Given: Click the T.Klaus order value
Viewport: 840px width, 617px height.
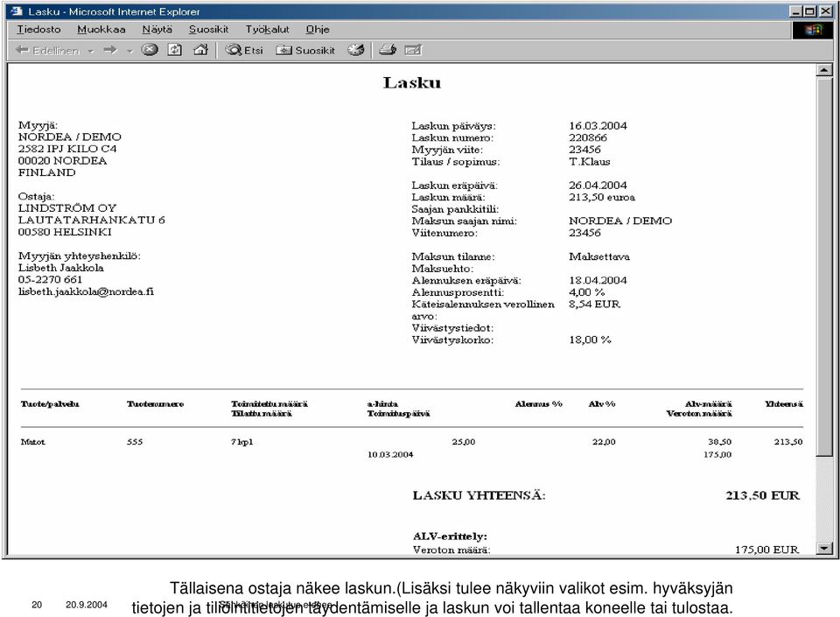Looking at the screenshot, I should click(x=589, y=162).
